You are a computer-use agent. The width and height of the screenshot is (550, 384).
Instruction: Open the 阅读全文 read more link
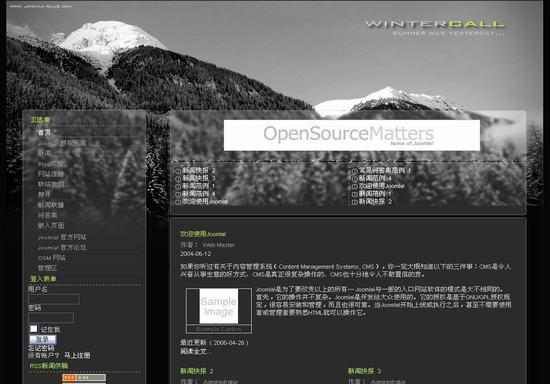click(196, 351)
